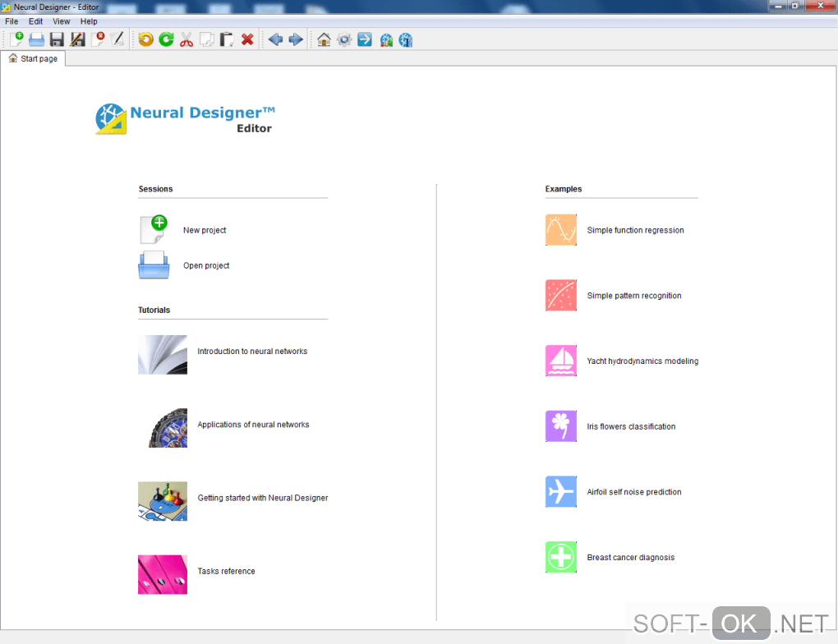This screenshot has height=644, width=838.
Task: Click the Yacht sailboat example icon
Action: point(560,361)
